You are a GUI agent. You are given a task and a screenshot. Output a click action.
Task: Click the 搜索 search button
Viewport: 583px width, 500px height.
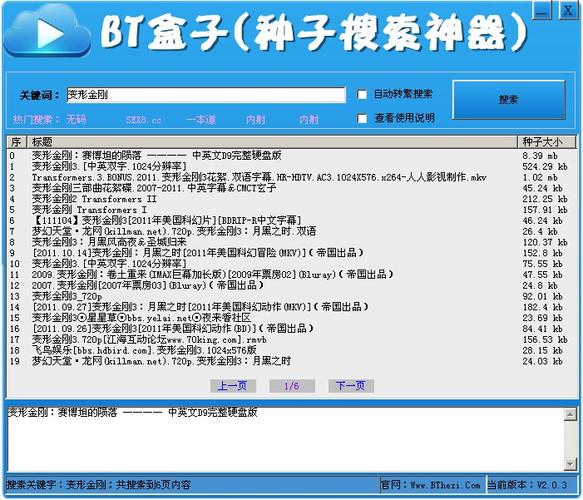(x=509, y=100)
